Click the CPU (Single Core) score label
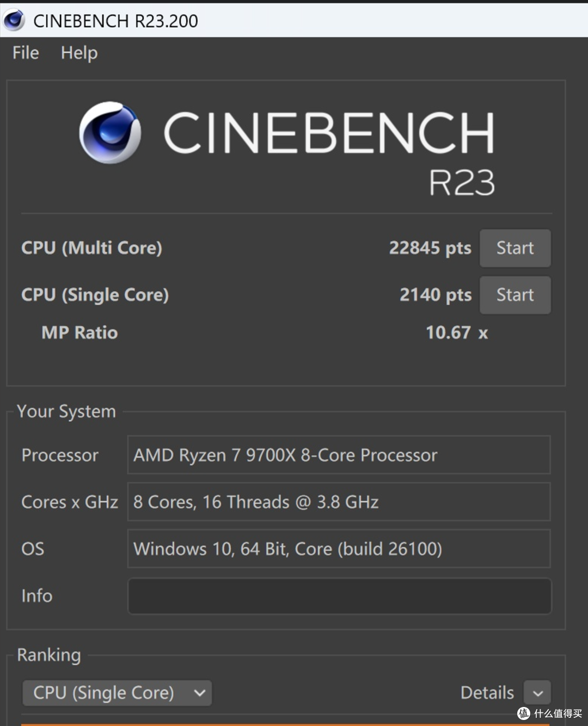Viewport: 588px width, 726px height. pyautogui.click(x=95, y=295)
